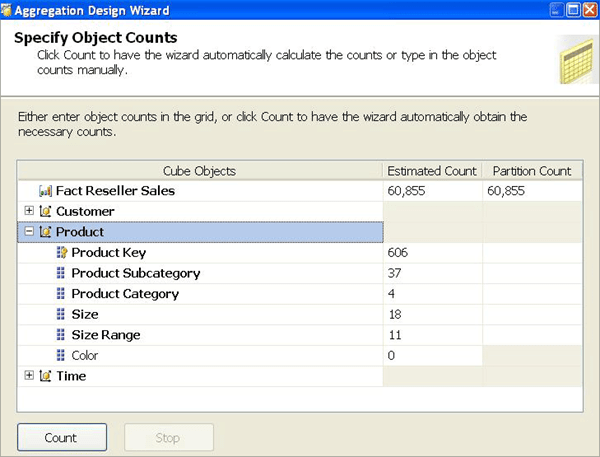Click the Cube Objects column header
This screenshot has width=600, height=457.
point(200,171)
